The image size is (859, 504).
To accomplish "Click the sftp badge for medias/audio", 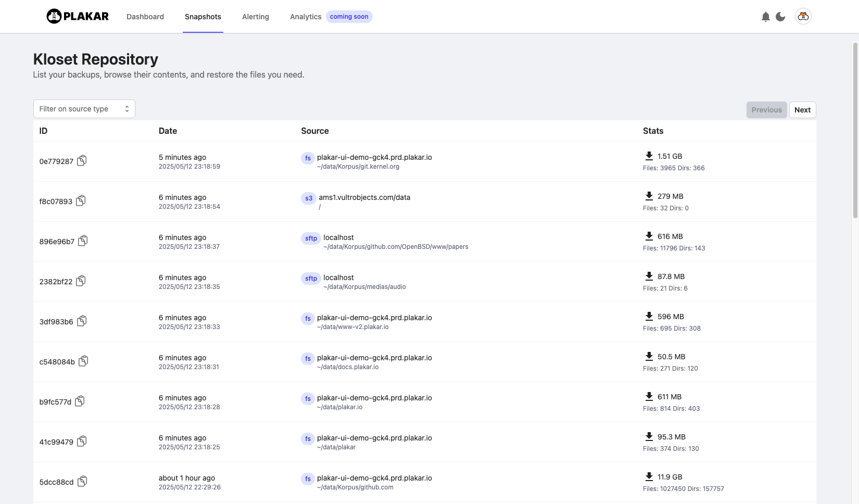I will pos(311,279).
